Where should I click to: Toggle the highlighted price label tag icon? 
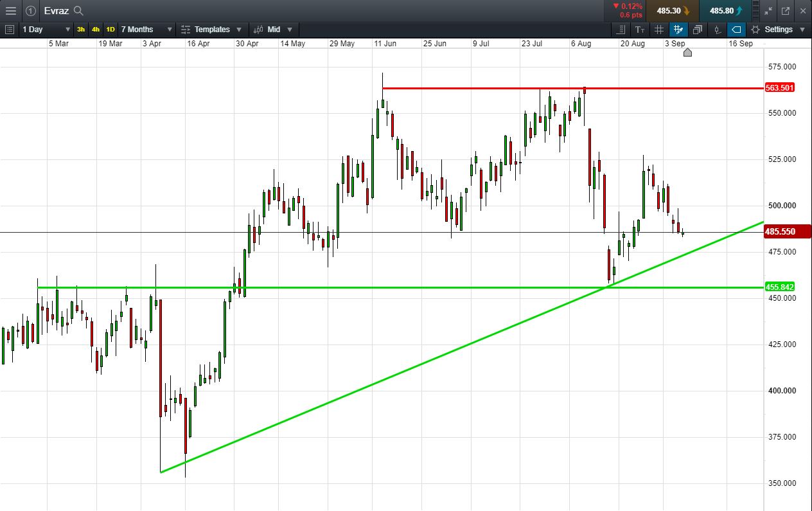point(737,30)
